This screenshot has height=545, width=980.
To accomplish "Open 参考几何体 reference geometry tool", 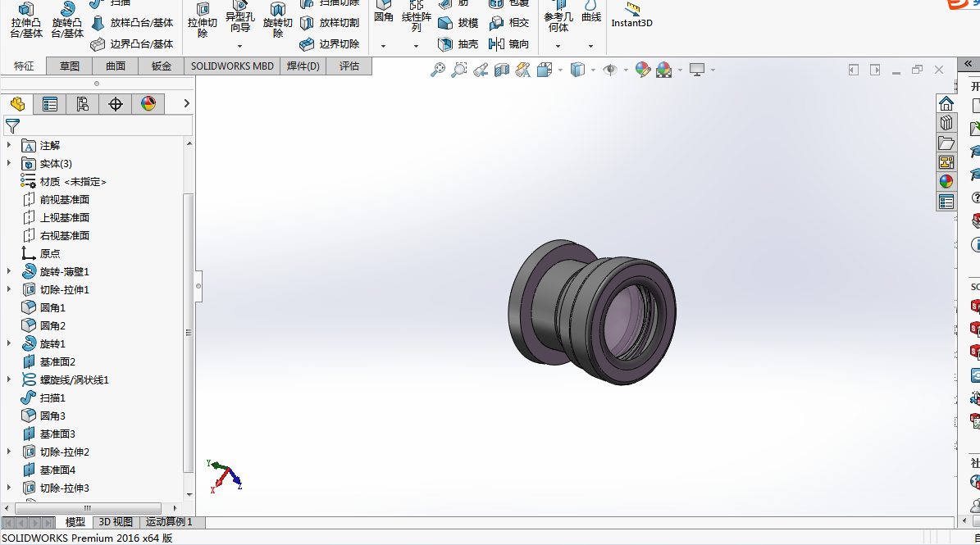I will (558, 17).
